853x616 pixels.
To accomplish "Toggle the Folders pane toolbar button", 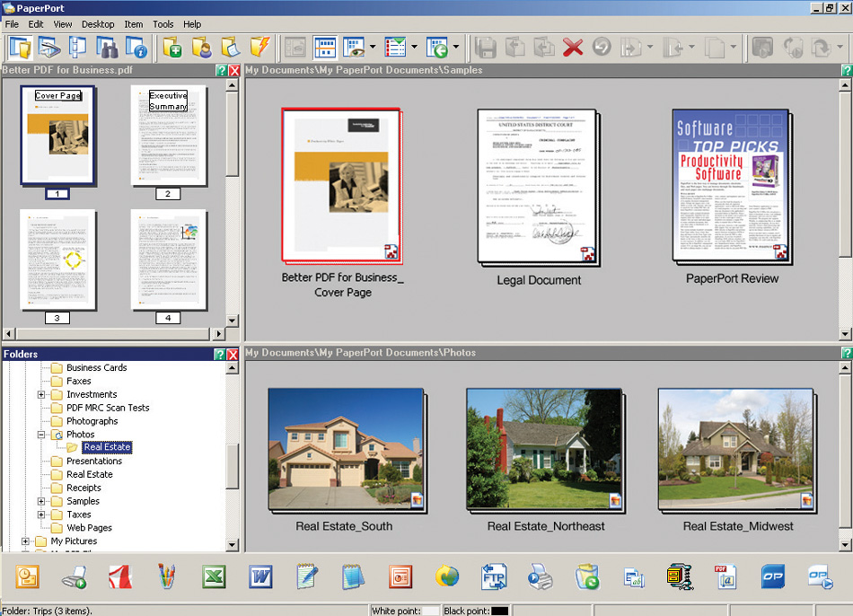I will point(20,48).
